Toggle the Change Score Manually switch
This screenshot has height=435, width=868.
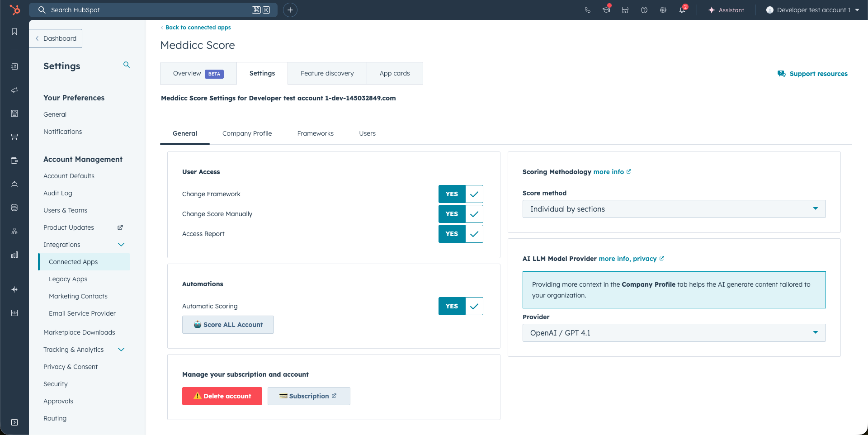click(x=460, y=214)
